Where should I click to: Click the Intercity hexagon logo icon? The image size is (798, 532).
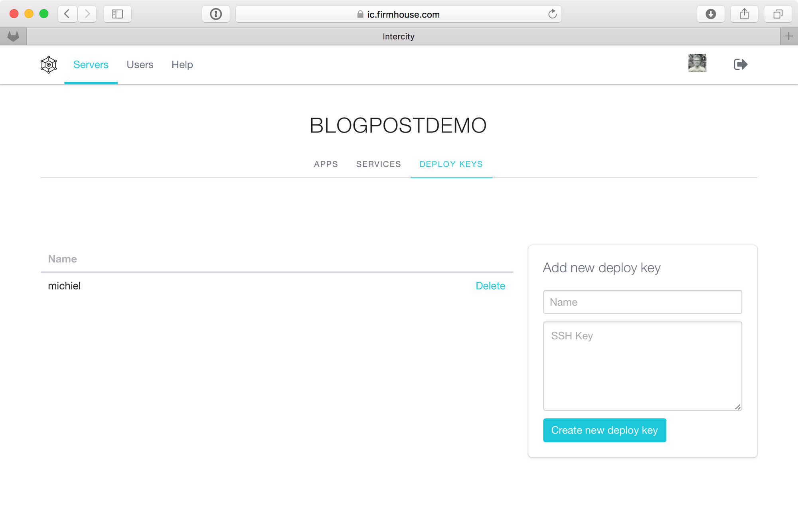click(x=49, y=65)
